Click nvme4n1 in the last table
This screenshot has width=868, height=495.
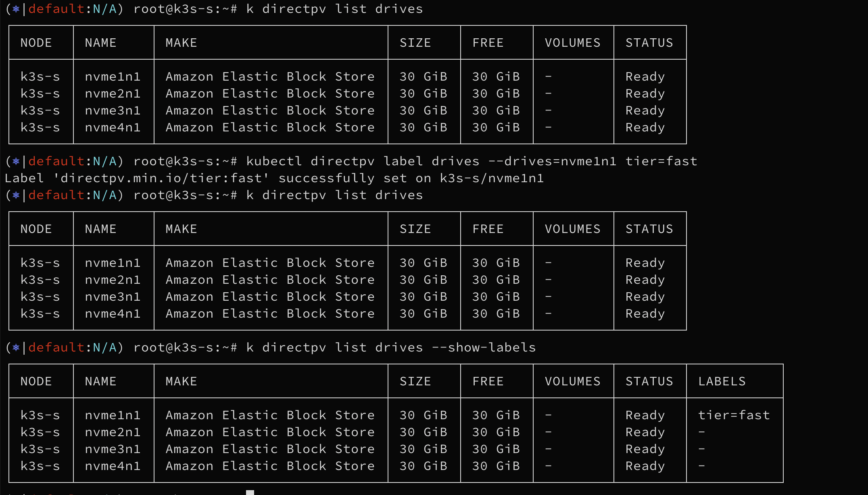113,466
